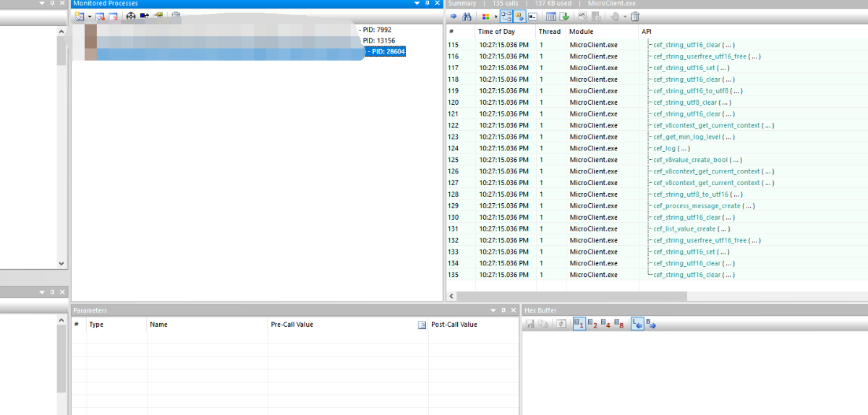This screenshot has height=415, width=868.
Task: Click the grayed API copy icon in Summary toolbar
Action: tap(582, 16)
